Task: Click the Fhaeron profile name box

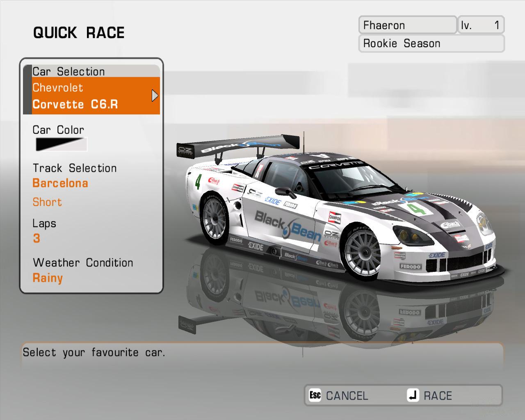Action: [408, 25]
